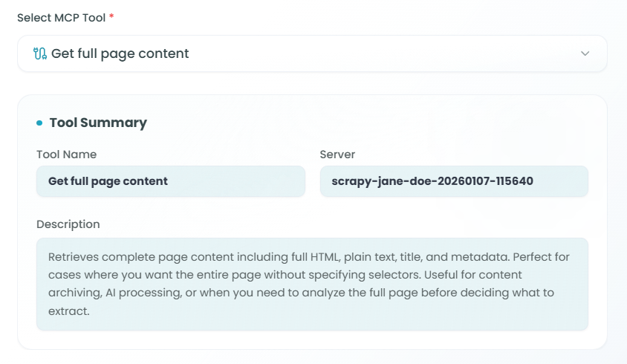Select the Tool Summary heading

98,123
